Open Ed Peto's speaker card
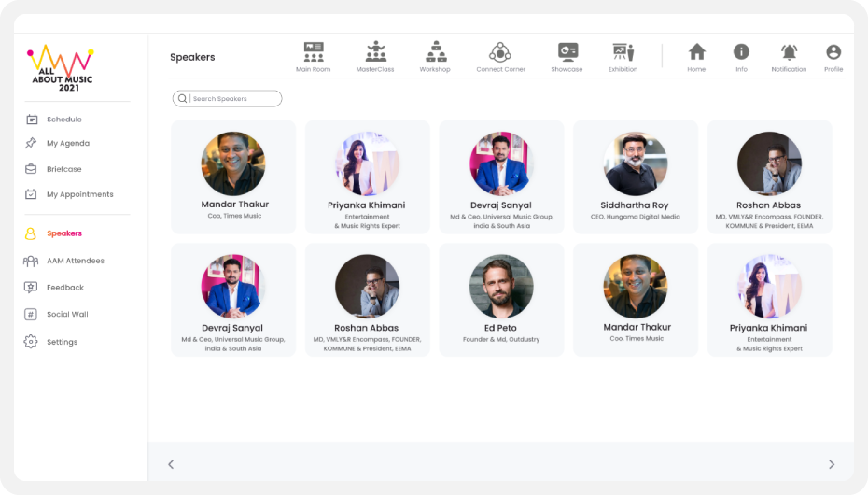The width and height of the screenshot is (868, 495). pos(501,300)
